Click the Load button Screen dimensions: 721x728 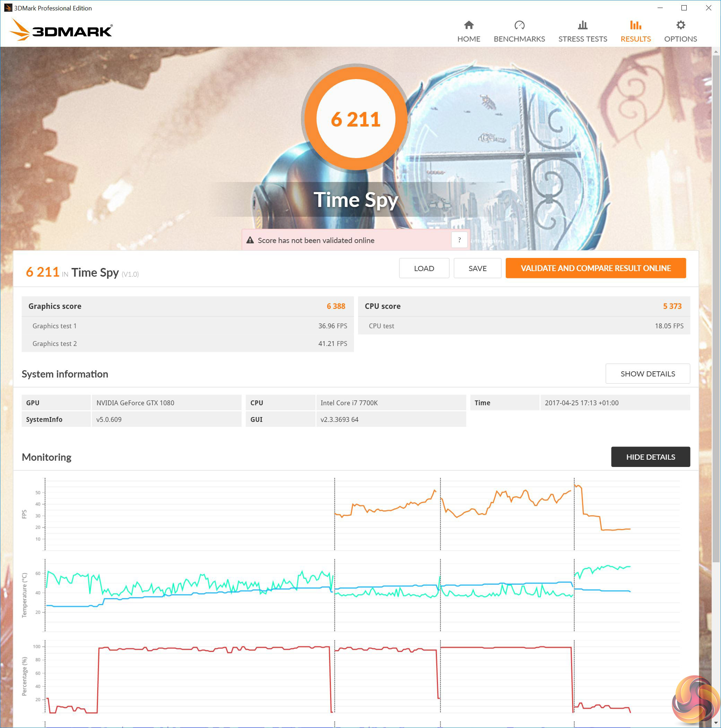[424, 268]
